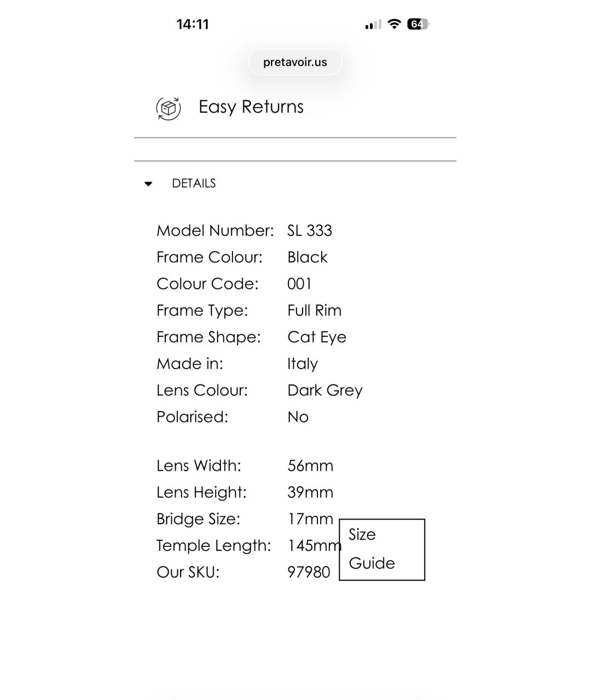Viewport: 591px width, 700px height.
Task: Tap the Easy Returns box icon
Action: coord(169,108)
